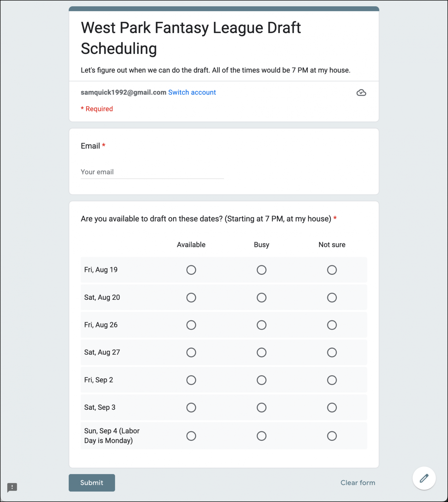The image size is (448, 502).
Task: Mark Busy for Sat, Aug 27
Action: (262, 352)
